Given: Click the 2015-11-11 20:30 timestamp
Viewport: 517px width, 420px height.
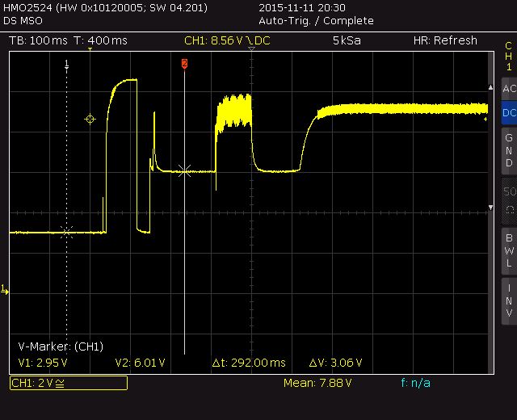Looking at the screenshot, I should [x=302, y=7].
